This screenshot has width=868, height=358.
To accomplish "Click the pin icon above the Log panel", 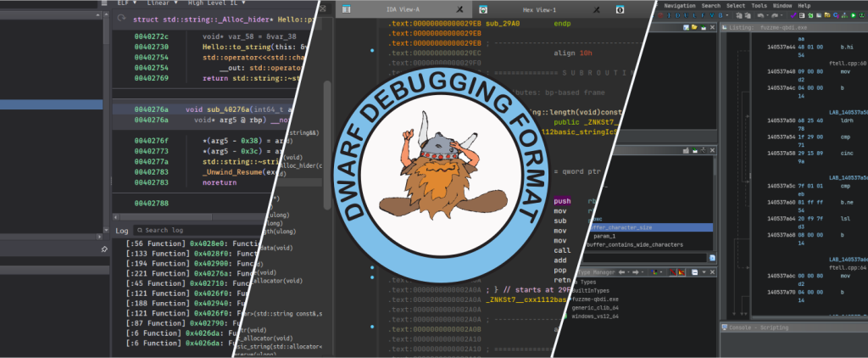I will tap(103, 249).
